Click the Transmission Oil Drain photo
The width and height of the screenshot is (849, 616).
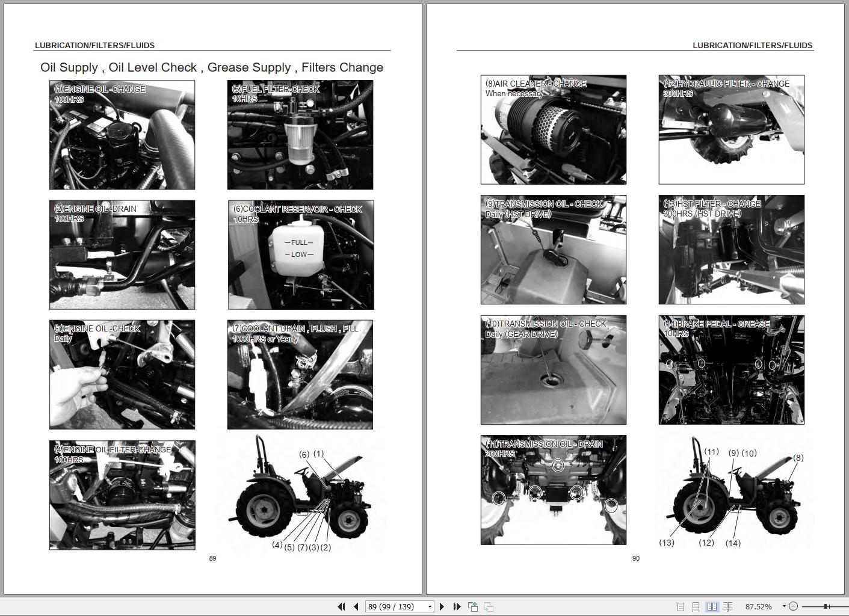coord(554,490)
